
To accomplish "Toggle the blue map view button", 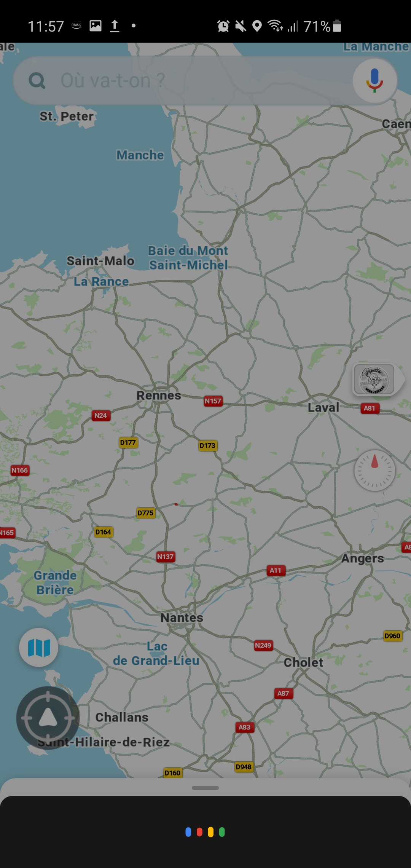I will [x=39, y=648].
